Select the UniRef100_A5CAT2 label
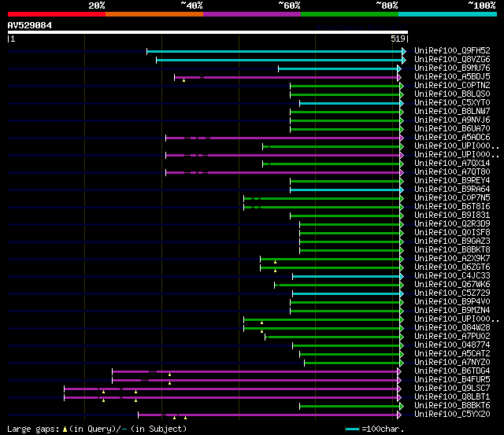 click(x=452, y=354)
